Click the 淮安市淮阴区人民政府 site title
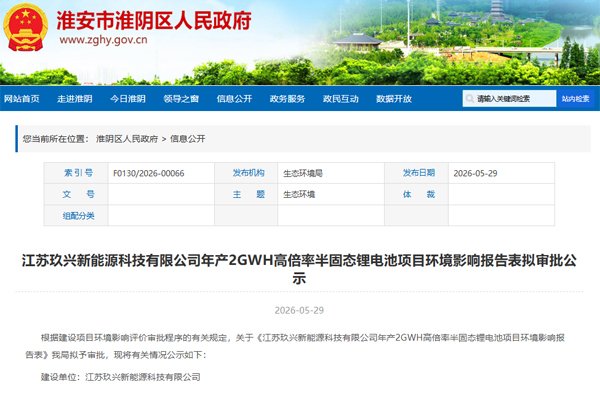This screenshot has width=600, height=400. click(154, 20)
